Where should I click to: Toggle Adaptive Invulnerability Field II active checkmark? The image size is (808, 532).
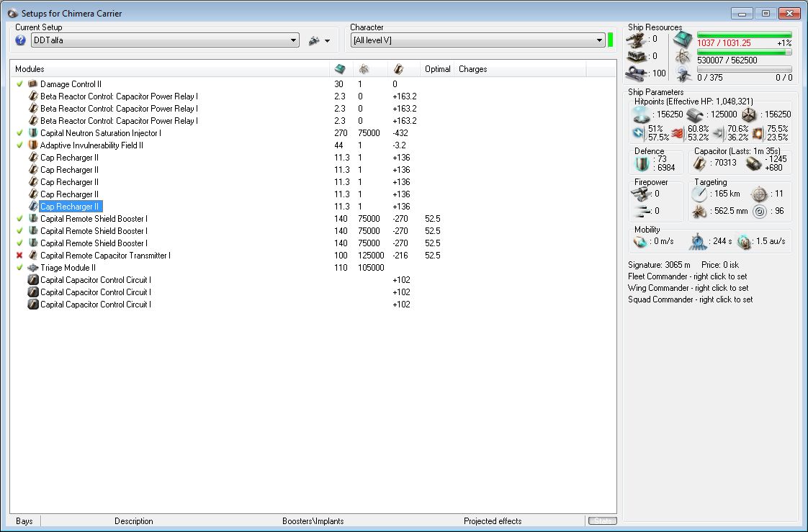click(x=19, y=145)
